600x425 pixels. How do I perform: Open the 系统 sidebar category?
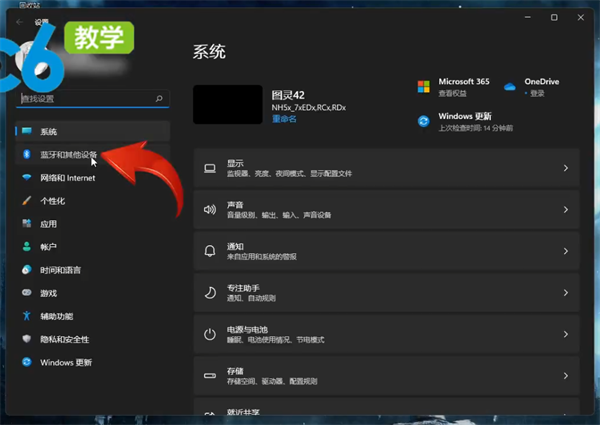pyautogui.click(x=93, y=132)
